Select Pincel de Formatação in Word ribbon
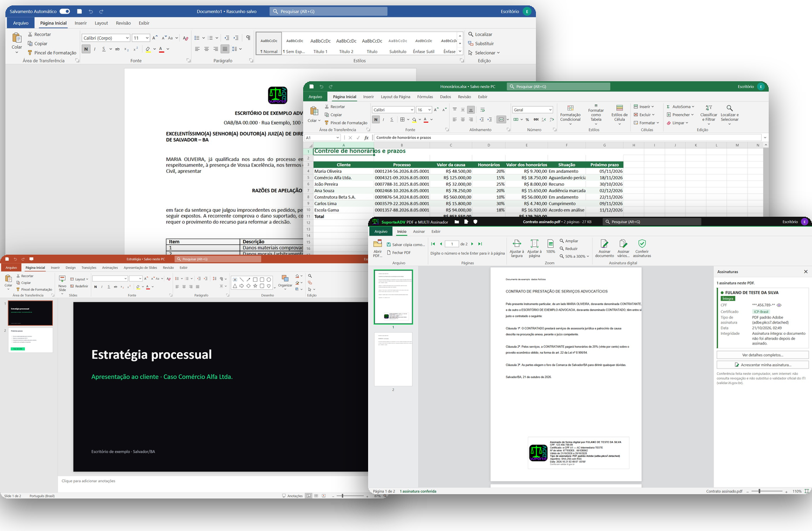 click(51, 53)
